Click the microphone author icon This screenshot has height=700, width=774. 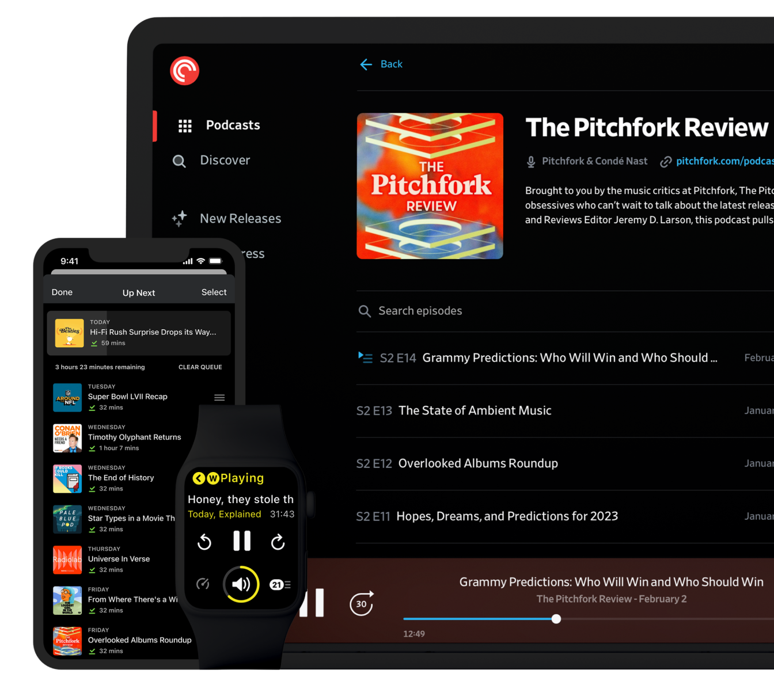(x=531, y=162)
